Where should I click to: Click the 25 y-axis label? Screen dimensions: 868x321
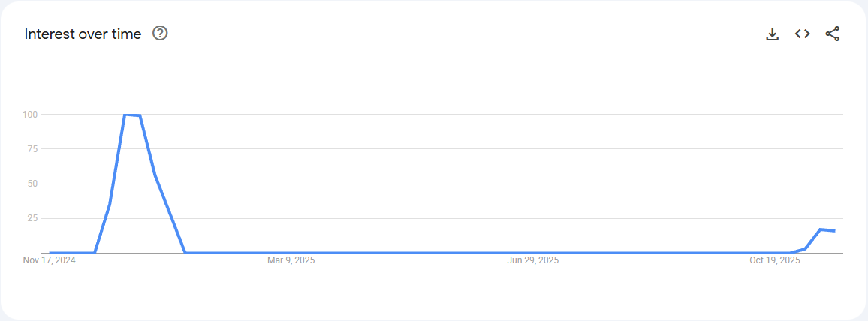pos(32,218)
